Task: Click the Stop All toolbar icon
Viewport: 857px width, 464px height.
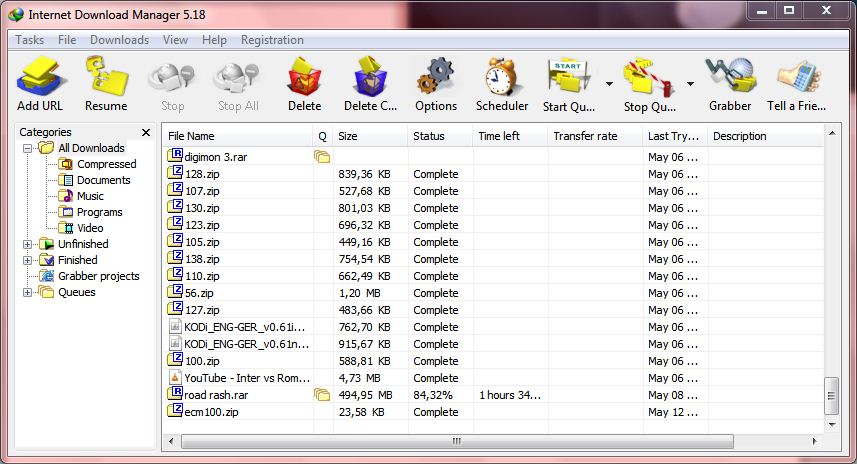Action: (x=238, y=78)
